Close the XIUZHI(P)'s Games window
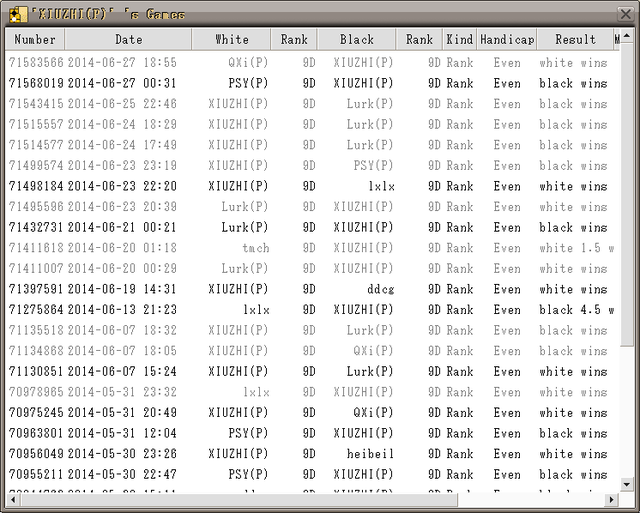 [625, 14]
